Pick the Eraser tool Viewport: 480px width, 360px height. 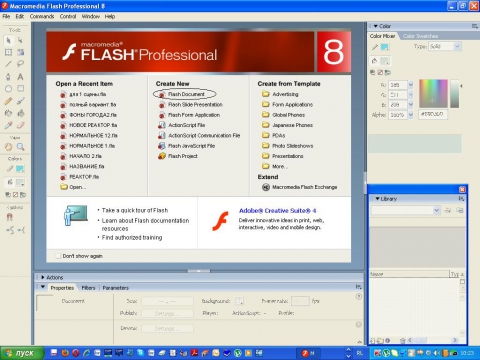[x=20, y=125]
